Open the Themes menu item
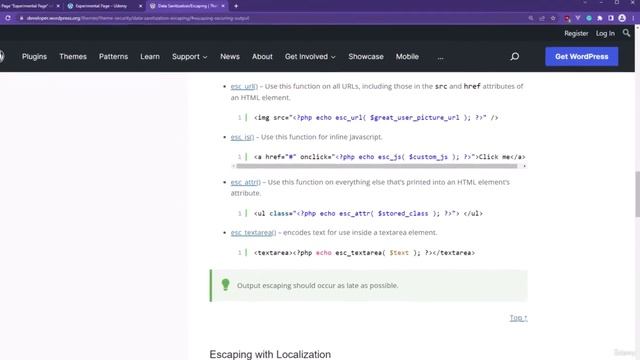 pyautogui.click(x=73, y=57)
